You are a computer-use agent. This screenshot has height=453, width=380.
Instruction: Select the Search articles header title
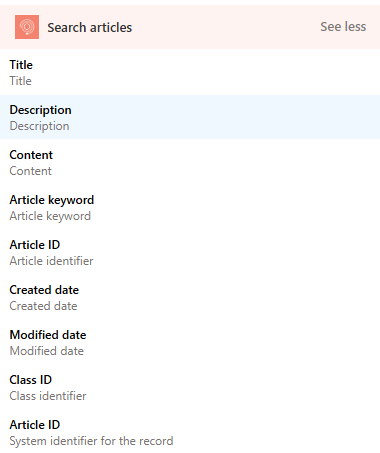pyautogui.click(x=90, y=27)
